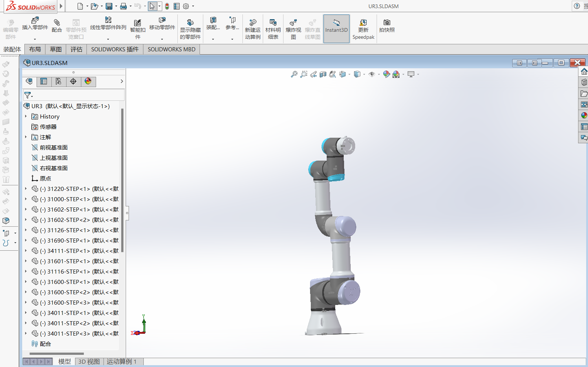The image size is (588, 367).
Task: Open the dropdown arrow under 装配...
Action: pos(213,39)
